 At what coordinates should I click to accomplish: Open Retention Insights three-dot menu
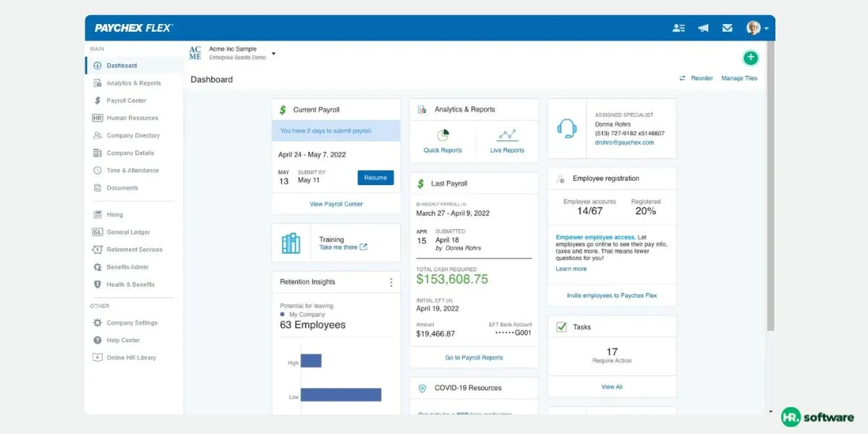[391, 282]
